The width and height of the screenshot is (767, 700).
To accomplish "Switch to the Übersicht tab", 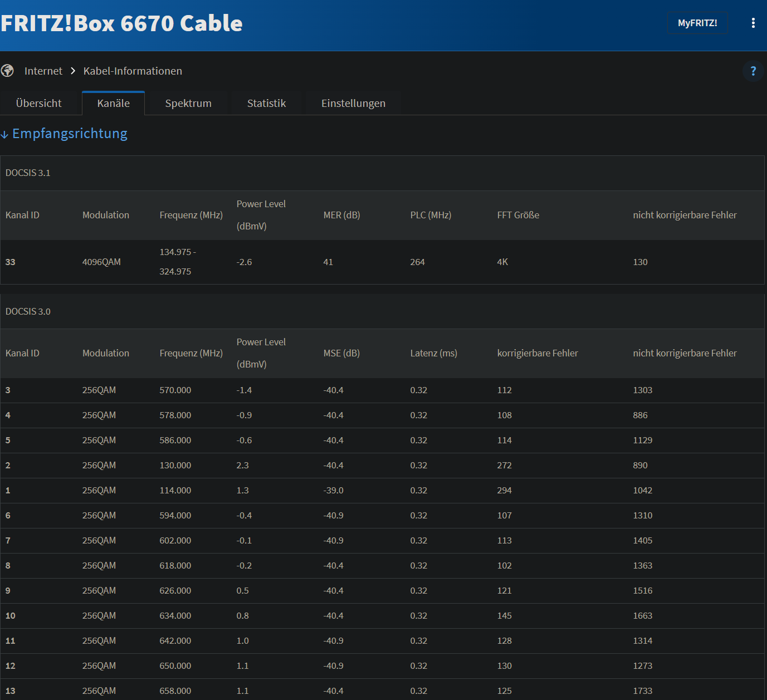I will (x=39, y=103).
